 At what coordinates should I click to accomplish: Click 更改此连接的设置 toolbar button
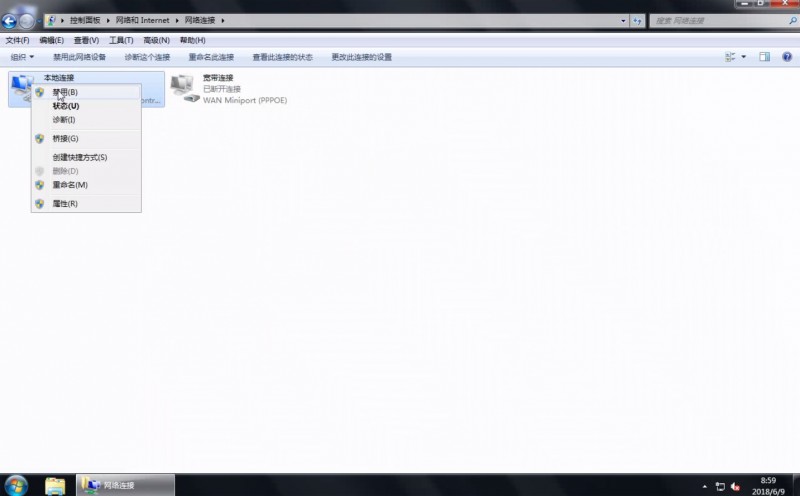pos(362,57)
